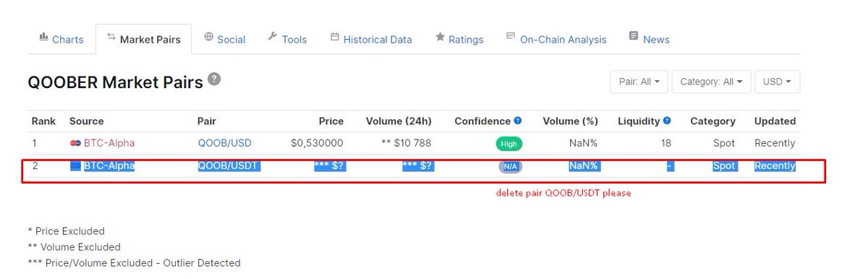The width and height of the screenshot is (868, 279).
Task: Open the USD currency dropdown
Action: coord(777,82)
